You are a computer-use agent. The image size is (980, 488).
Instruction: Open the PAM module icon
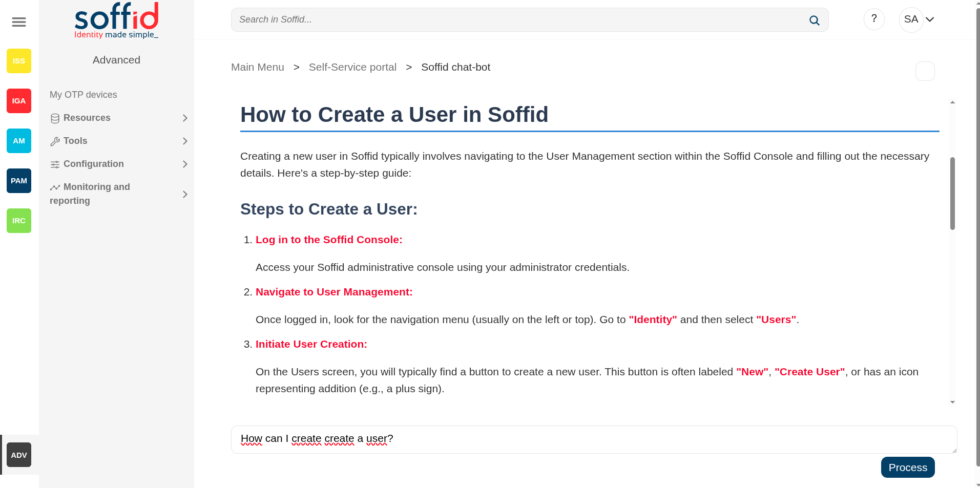click(19, 181)
